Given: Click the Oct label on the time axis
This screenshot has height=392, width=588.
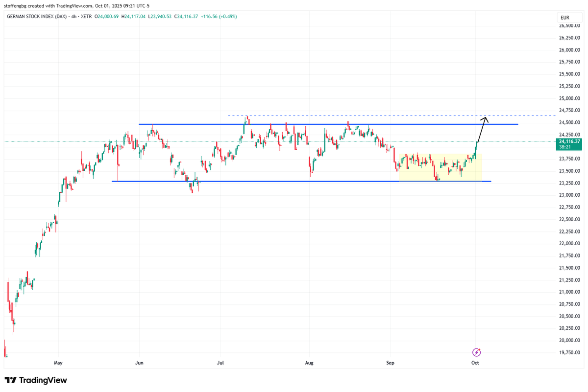Looking at the screenshot, I should (x=475, y=363).
